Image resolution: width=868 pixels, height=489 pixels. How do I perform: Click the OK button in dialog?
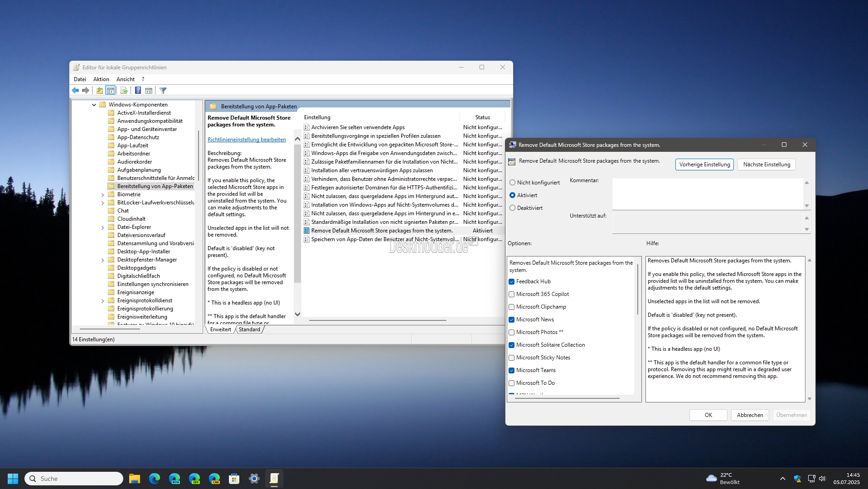tap(708, 415)
